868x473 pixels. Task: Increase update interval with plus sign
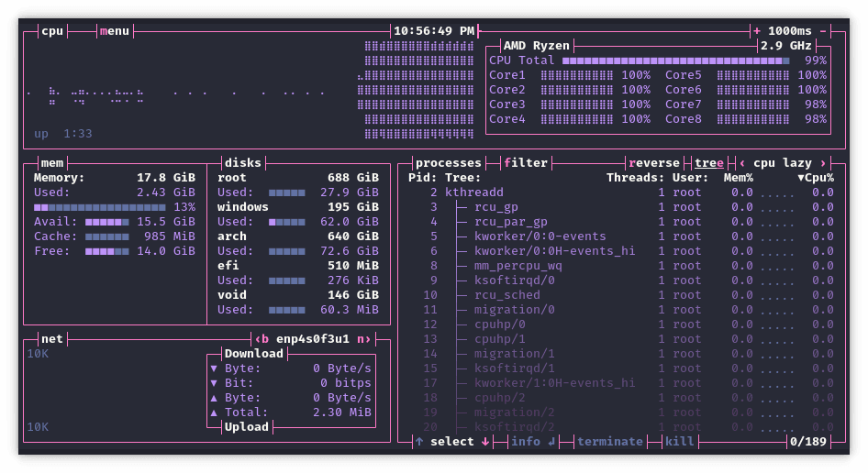(757, 31)
